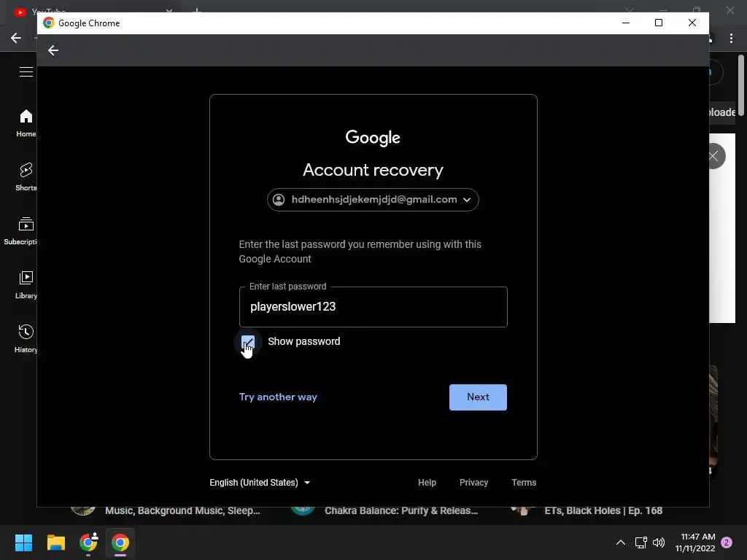
Task: Open History in the YouTube sidebar
Action: [x=26, y=338]
